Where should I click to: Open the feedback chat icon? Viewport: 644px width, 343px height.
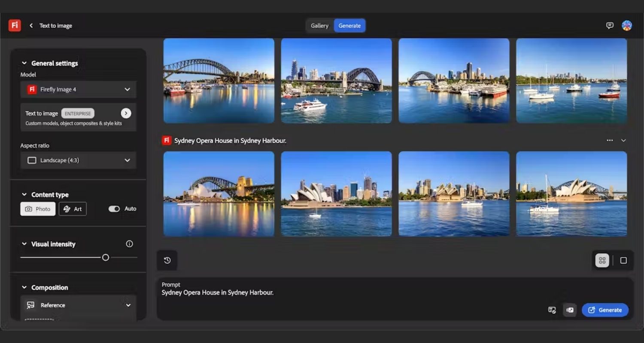[610, 26]
